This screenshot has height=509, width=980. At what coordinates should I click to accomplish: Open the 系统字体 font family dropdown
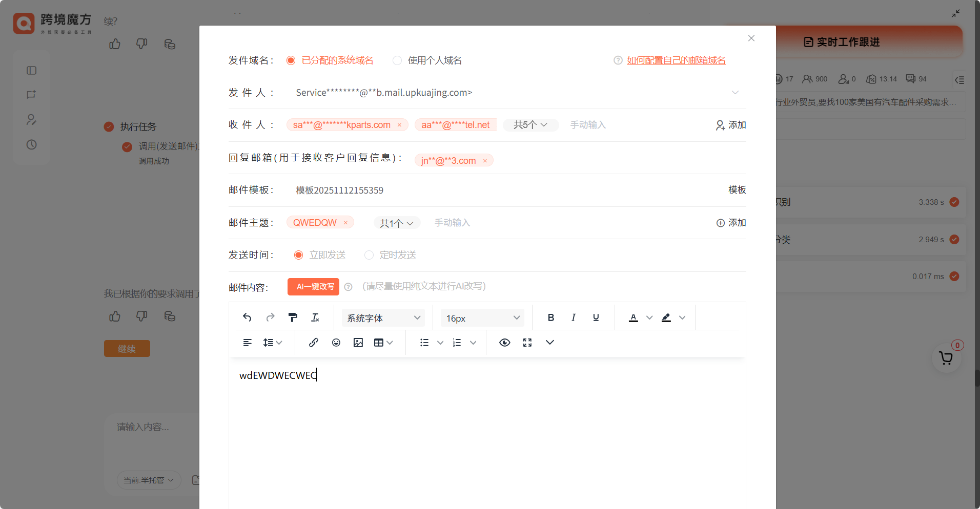coord(383,318)
